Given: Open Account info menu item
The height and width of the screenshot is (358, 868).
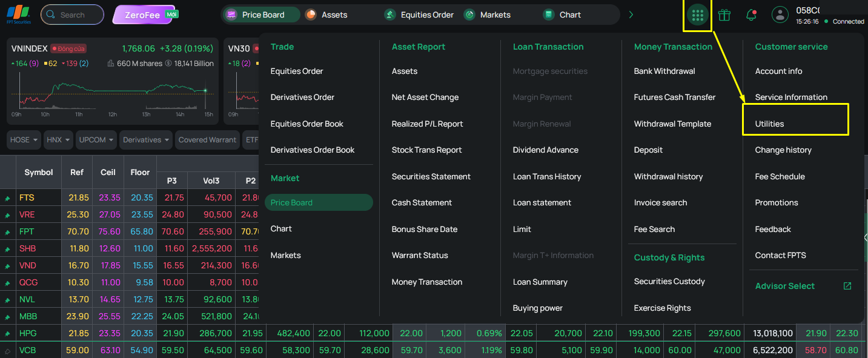Looking at the screenshot, I should [x=778, y=71].
